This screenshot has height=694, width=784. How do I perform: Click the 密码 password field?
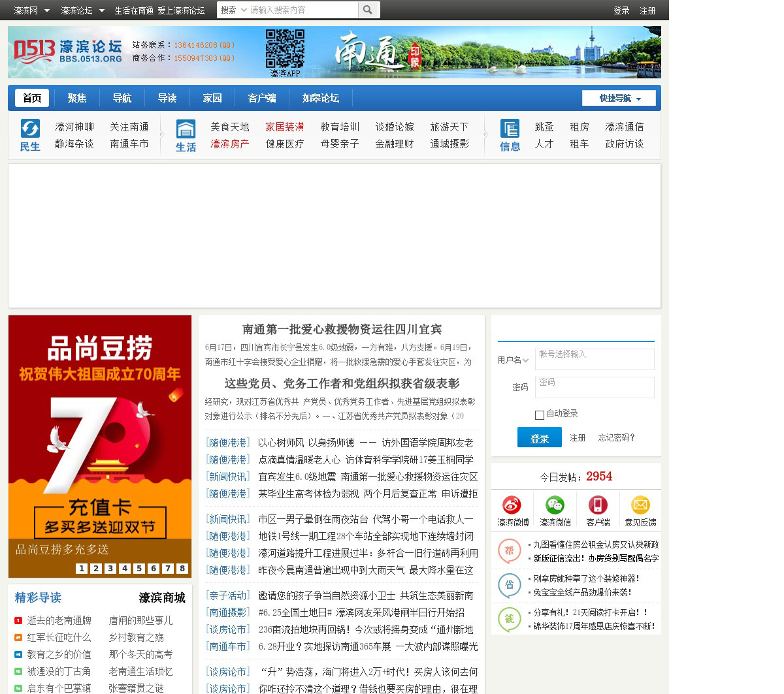[594, 387]
